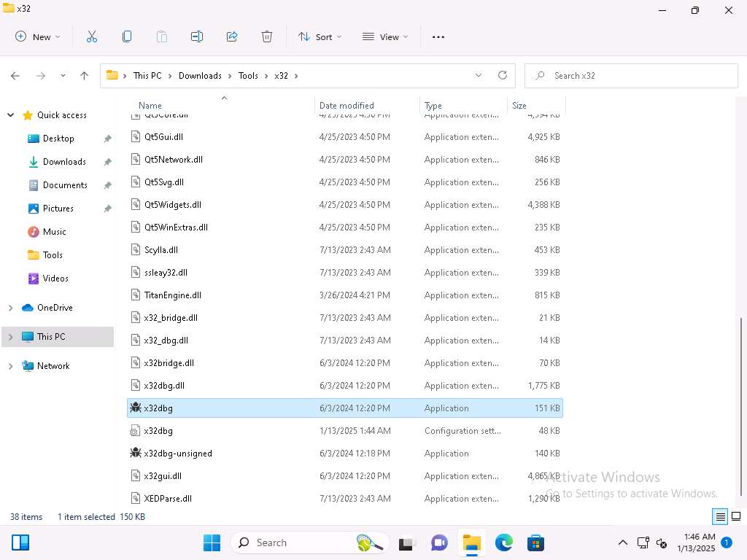This screenshot has width=747, height=560.
Task: Open the Sort options dropdown
Action: coord(320,36)
